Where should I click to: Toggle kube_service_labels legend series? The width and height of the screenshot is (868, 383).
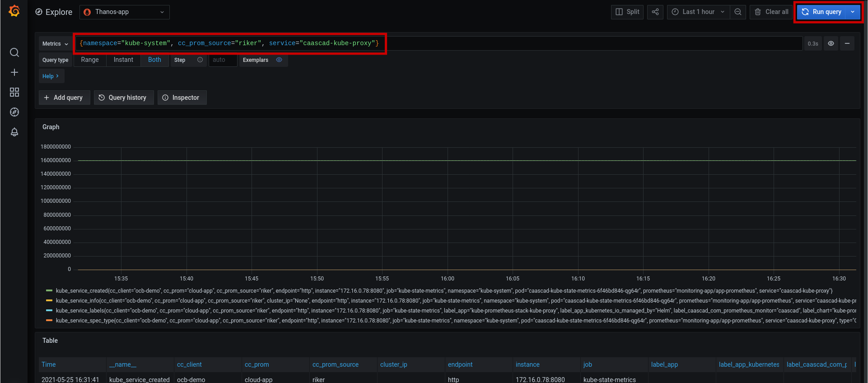(456, 311)
